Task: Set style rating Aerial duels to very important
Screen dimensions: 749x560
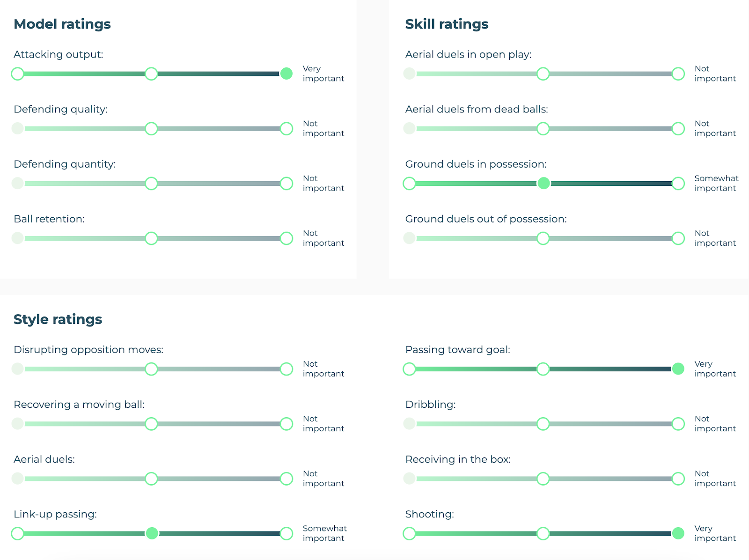Action: (286, 479)
